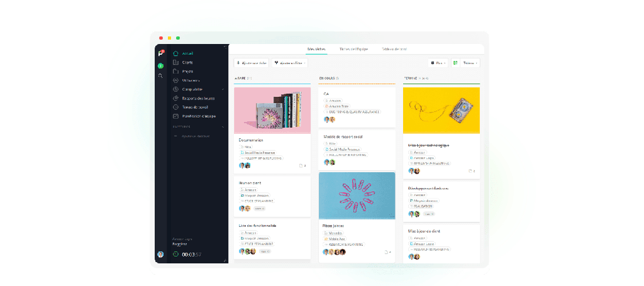The width and height of the screenshot is (644, 286).
Task: Select the Utilisateurs user icon
Action: coord(176,80)
